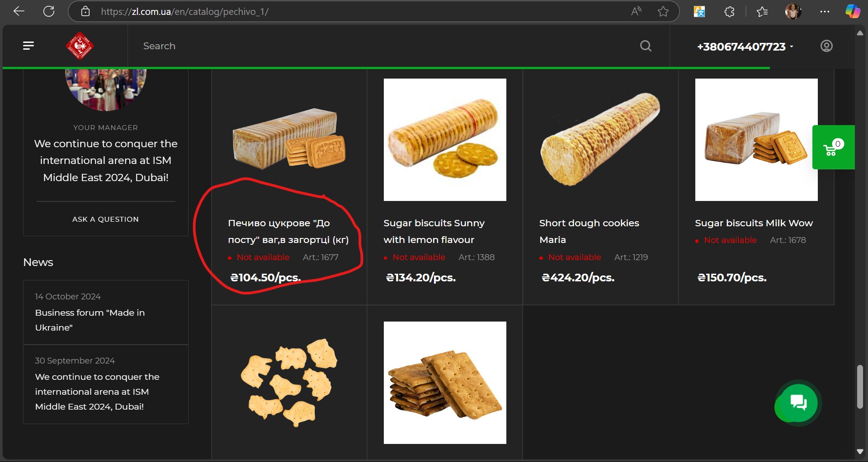Click the animal-shaped cookies product image
This screenshot has width=868, height=462.
click(289, 382)
